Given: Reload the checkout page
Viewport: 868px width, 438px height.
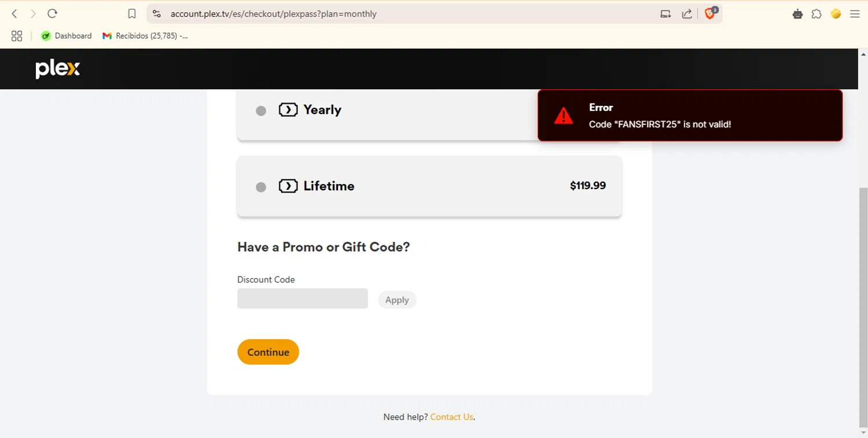Looking at the screenshot, I should coord(52,13).
